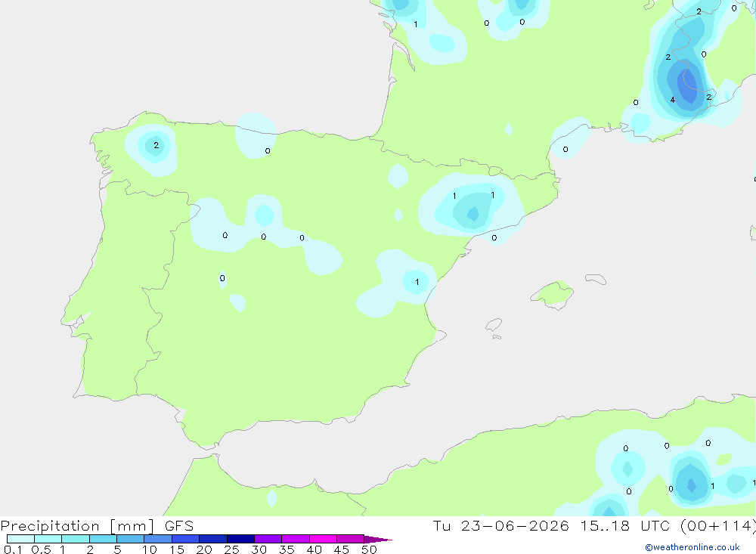Viewport: 756px width, 554px height.
Task: Click legend scale label '20'
Action: coord(204,549)
